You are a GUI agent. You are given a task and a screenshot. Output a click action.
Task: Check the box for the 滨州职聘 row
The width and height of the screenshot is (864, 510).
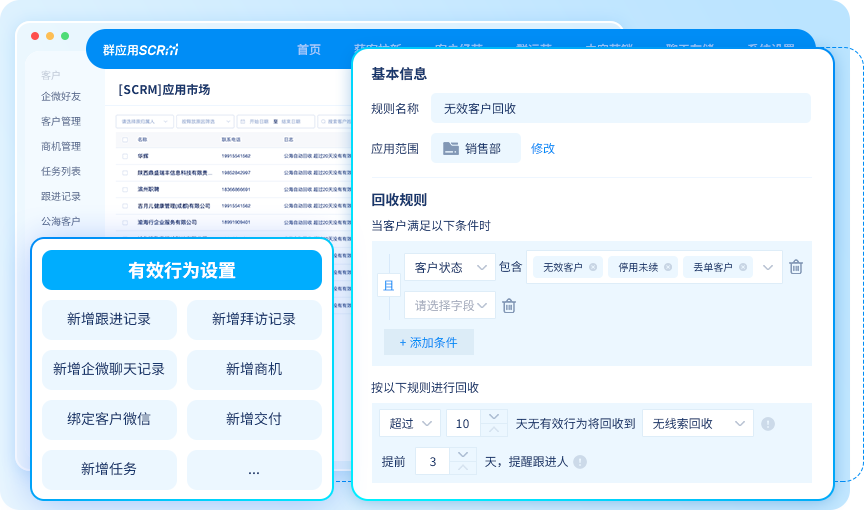[125, 189]
